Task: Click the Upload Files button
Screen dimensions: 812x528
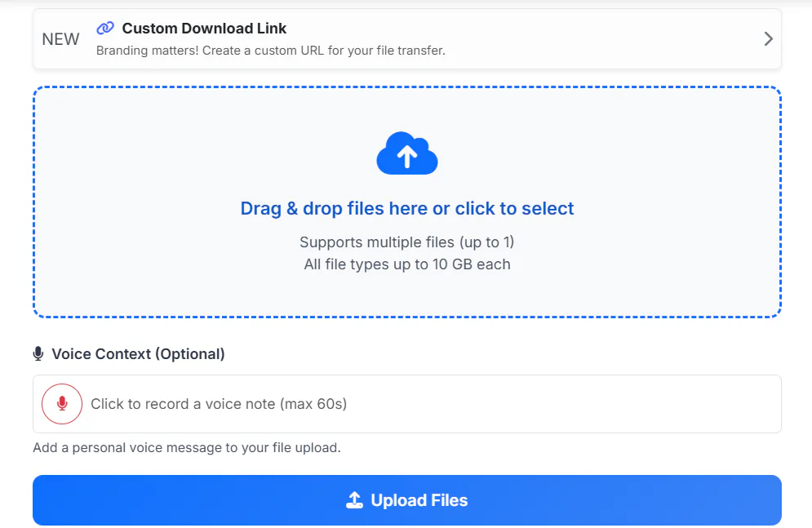Action: click(x=407, y=500)
